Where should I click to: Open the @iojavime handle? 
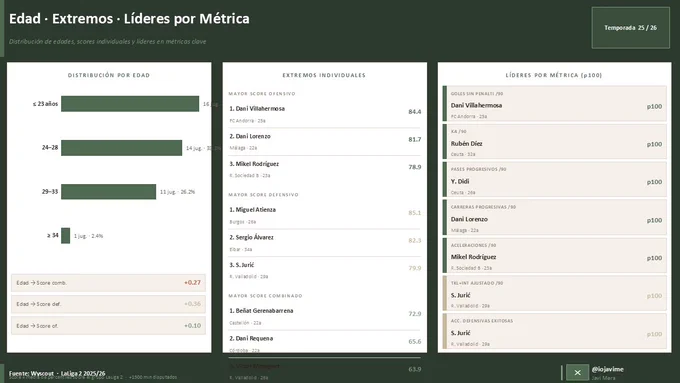tap(608, 369)
